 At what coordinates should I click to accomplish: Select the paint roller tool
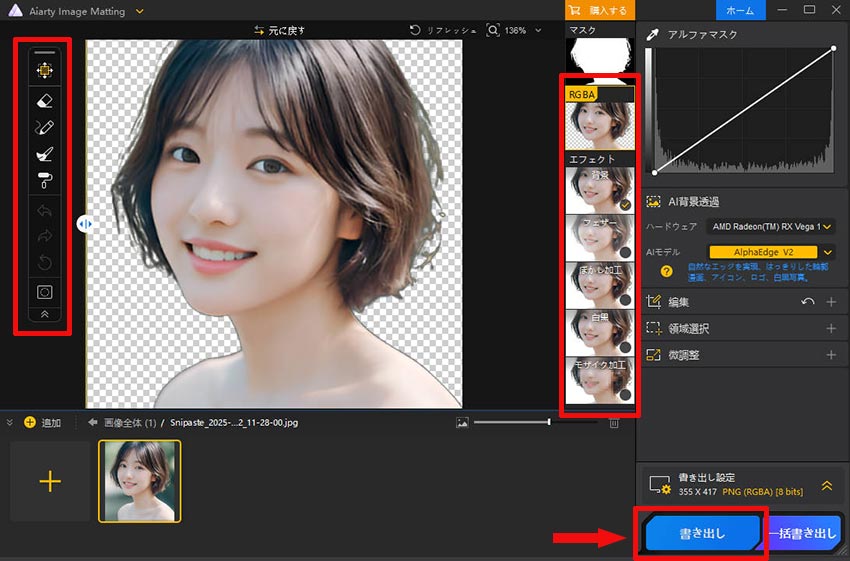pyautogui.click(x=44, y=180)
